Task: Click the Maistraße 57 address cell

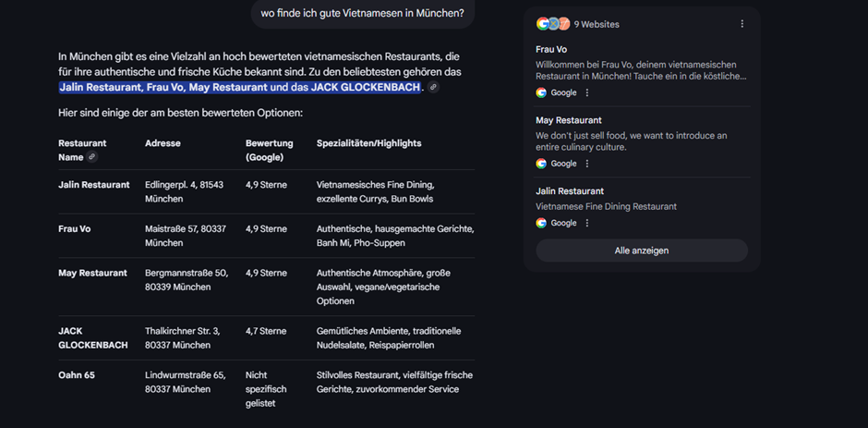Action: [x=185, y=236]
